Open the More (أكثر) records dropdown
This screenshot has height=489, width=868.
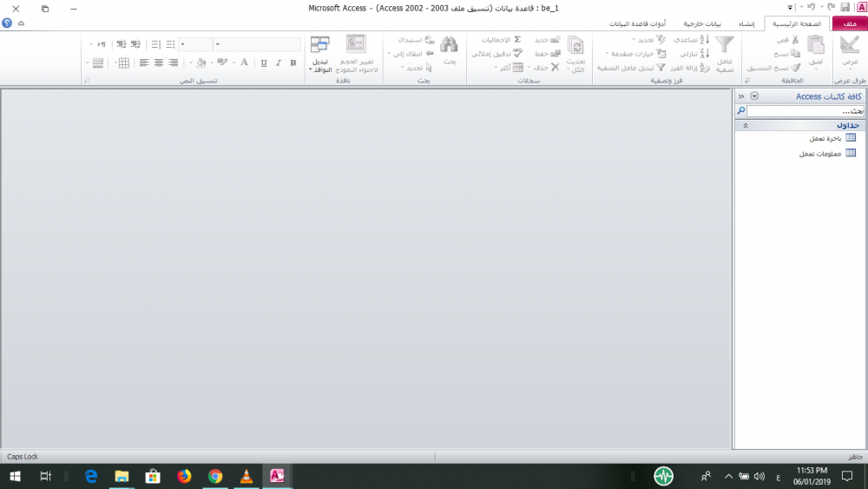(x=509, y=68)
